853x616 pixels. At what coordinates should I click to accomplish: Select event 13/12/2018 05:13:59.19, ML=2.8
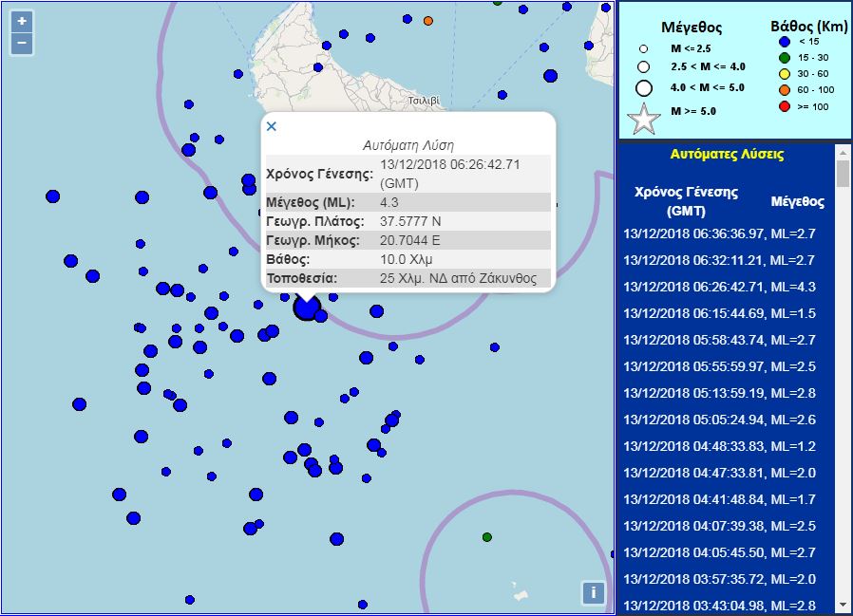[719, 393]
